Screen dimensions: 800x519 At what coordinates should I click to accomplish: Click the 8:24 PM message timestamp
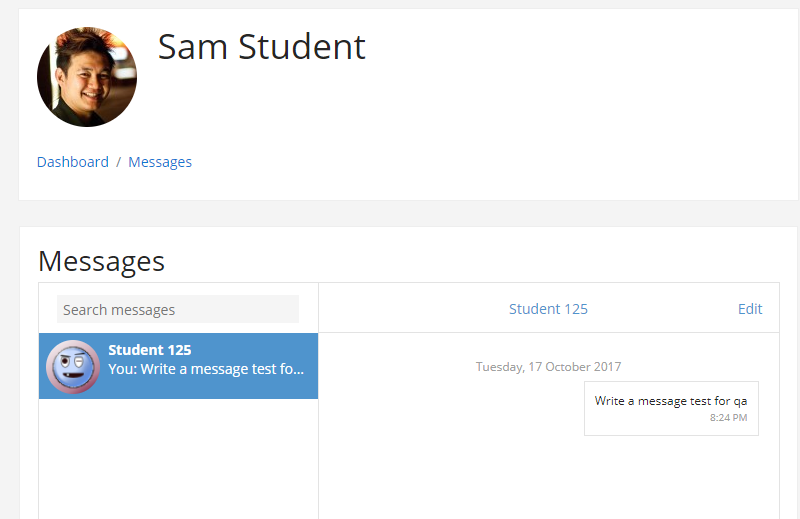point(729,417)
